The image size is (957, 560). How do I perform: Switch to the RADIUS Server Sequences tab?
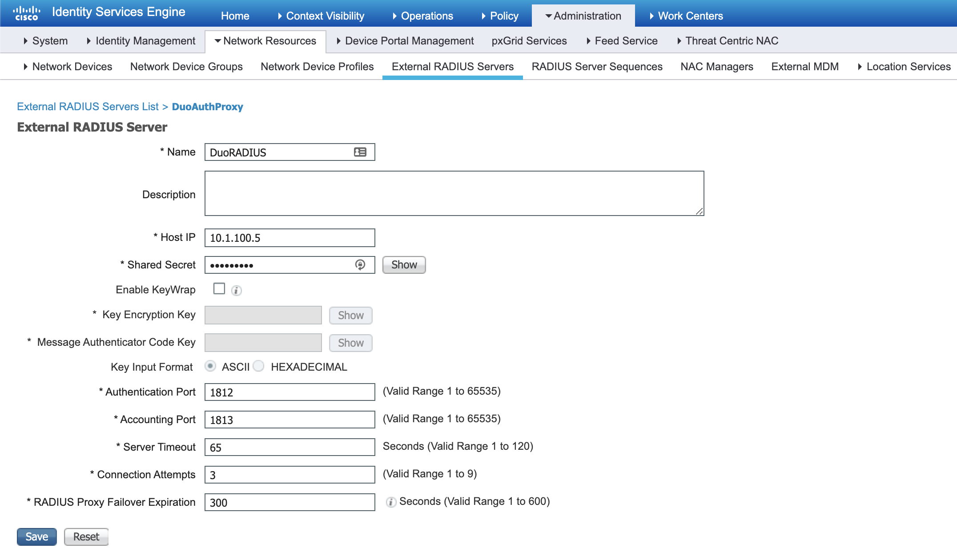coord(597,66)
